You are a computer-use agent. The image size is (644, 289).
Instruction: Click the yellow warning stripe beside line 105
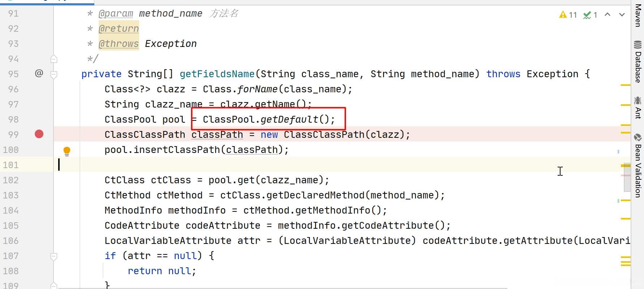[x=626, y=219]
